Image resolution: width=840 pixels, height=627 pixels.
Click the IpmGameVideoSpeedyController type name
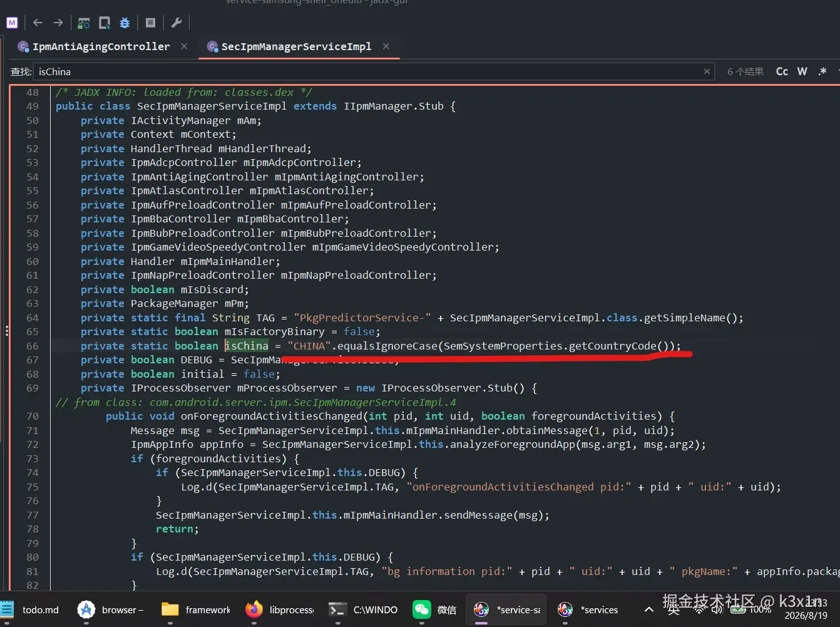click(x=218, y=247)
